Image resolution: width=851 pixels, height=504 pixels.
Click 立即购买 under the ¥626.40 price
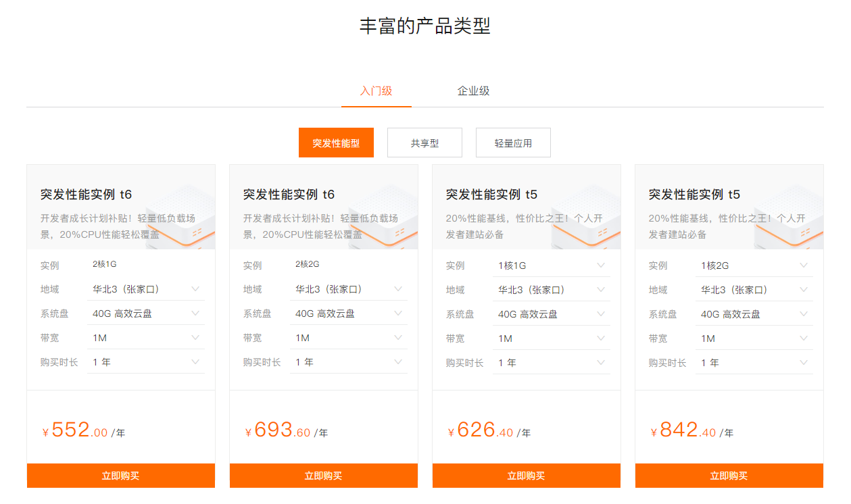[x=527, y=476]
